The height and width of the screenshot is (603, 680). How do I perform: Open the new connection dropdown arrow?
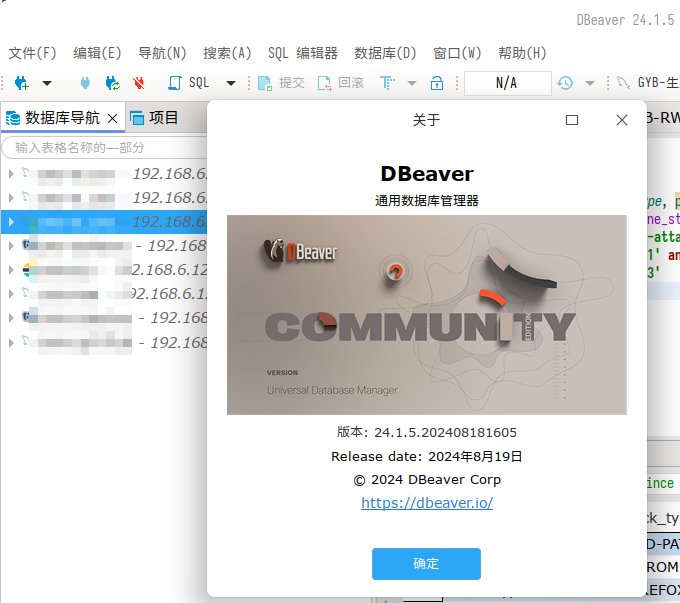tap(47, 83)
